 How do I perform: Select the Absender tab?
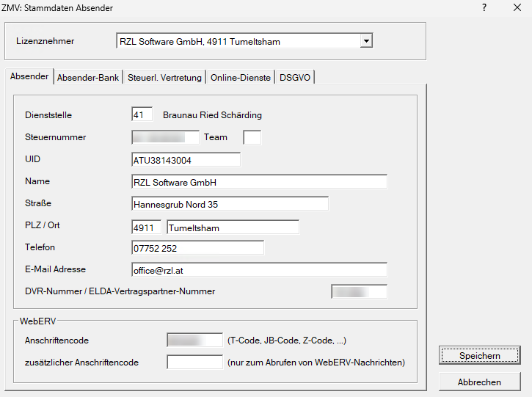coord(29,77)
